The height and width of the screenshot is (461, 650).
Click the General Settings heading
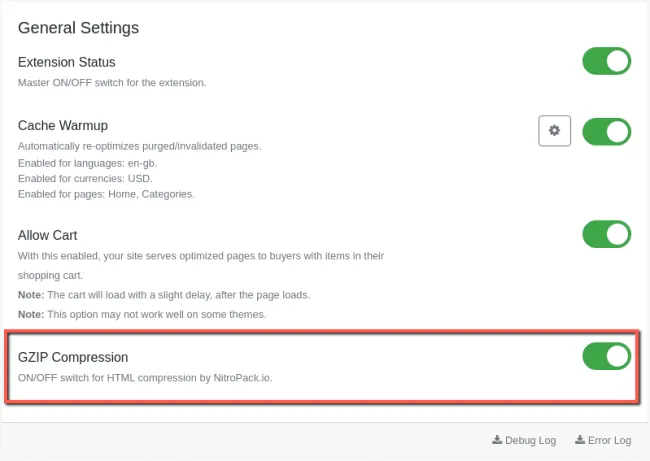click(x=79, y=27)
